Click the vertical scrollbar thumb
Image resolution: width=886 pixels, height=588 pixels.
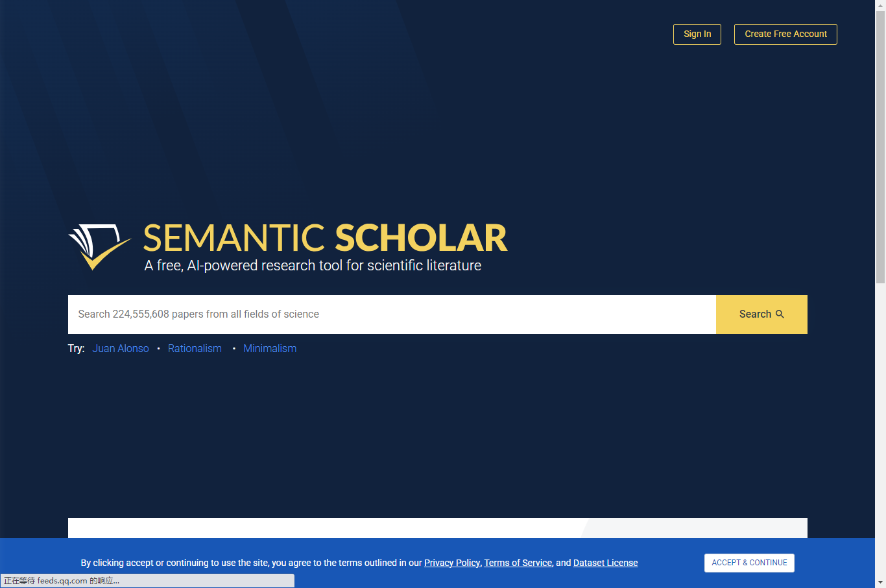click(x=880, y=146)
